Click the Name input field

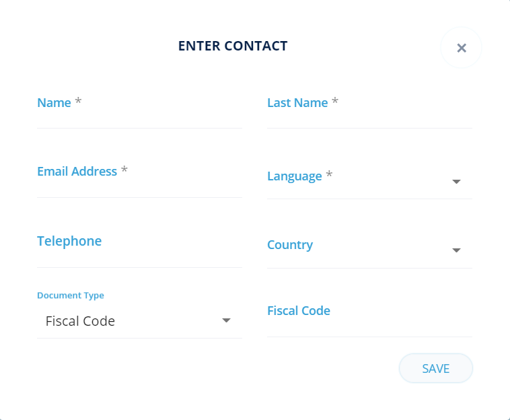(x=139, y=113)
